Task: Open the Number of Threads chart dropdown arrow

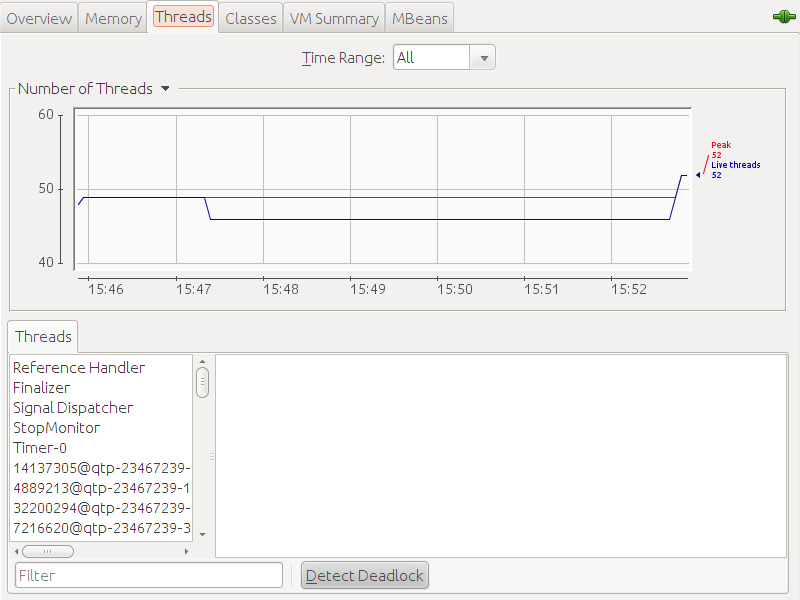Action: tap(165, 89)
